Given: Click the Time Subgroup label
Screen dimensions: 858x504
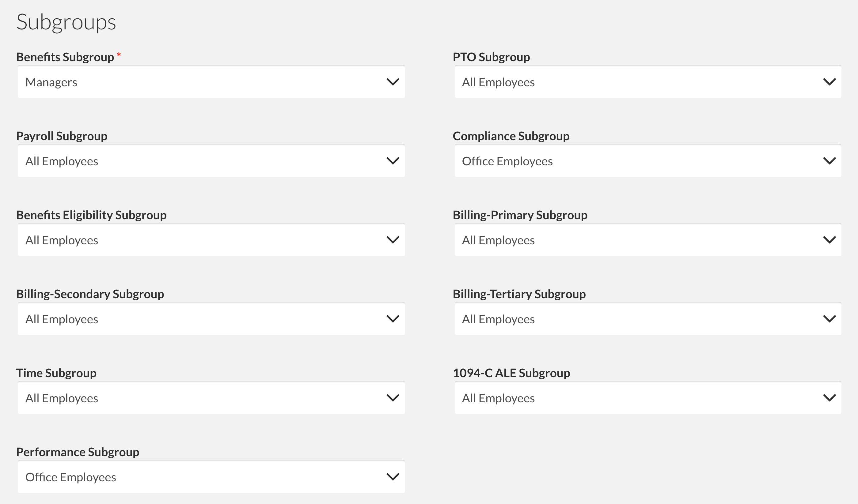Looking at the screenshot, I should (56, 373).
